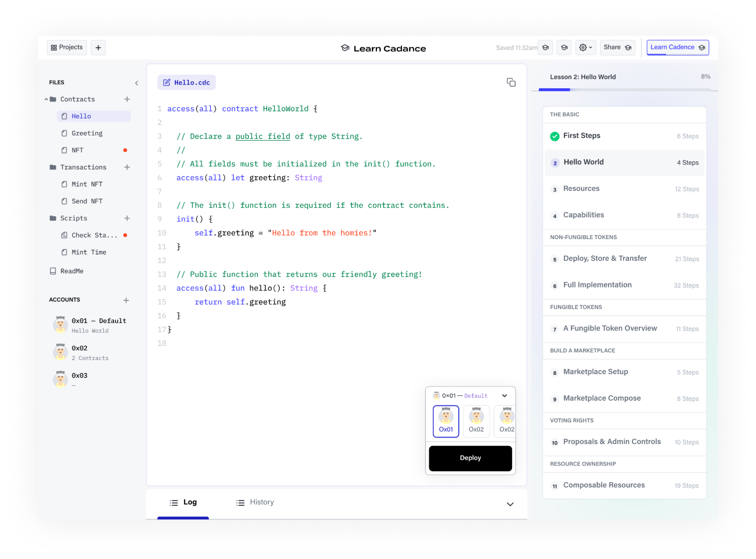This screenshot has width=756, height=559.
Task: Open the Full Implementation lesson
Action: coord(625,285)
